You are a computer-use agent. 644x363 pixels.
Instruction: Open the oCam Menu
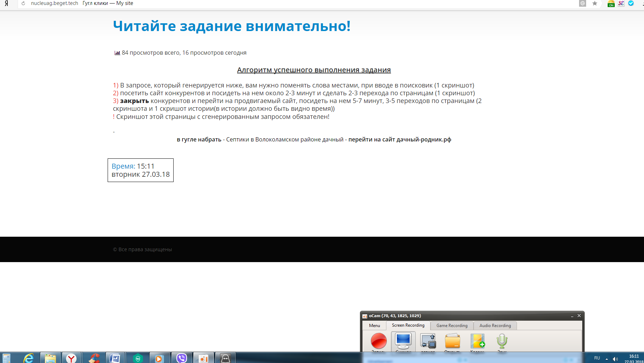point(374,326)
